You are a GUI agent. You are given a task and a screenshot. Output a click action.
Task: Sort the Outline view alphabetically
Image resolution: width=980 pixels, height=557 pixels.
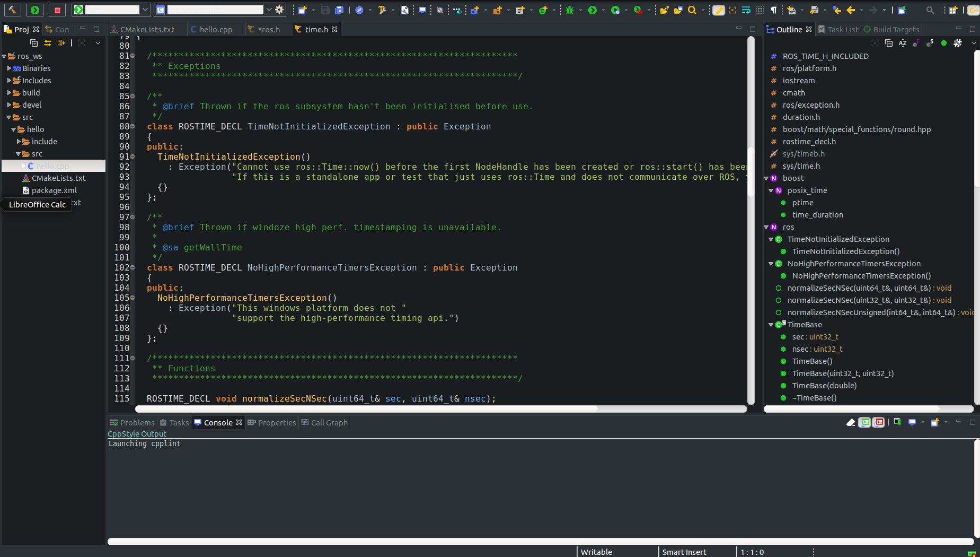(903, 43)
